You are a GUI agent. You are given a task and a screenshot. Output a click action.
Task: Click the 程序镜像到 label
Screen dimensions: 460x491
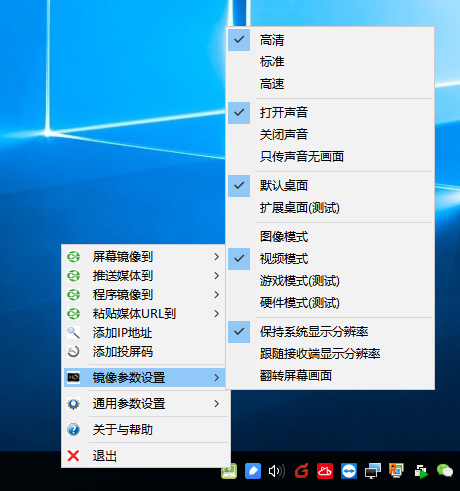click(123, 295)
